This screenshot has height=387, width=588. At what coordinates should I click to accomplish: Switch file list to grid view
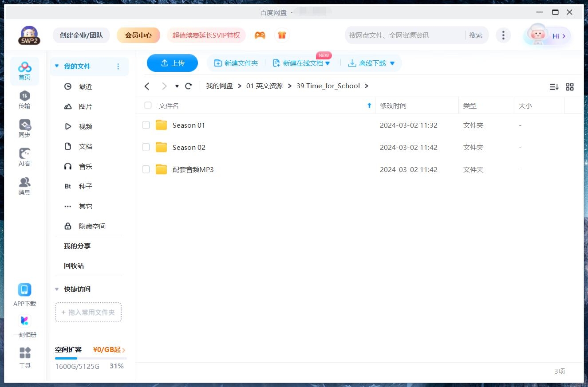pos(570,87)
